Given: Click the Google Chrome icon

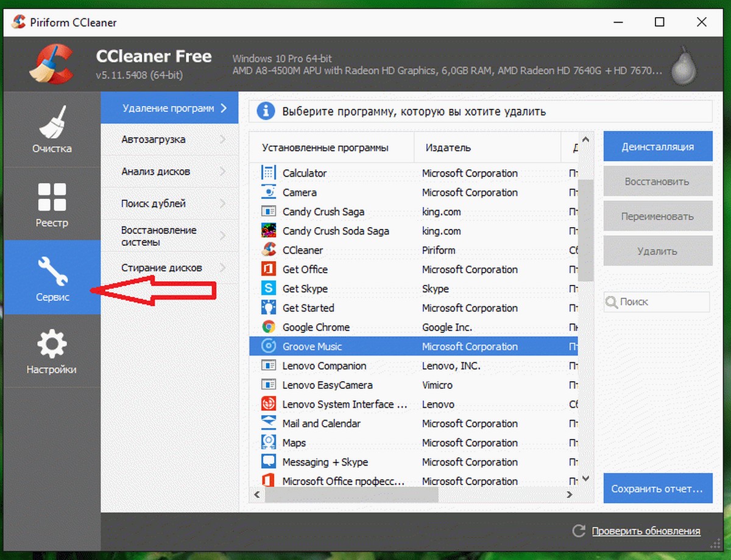Looking at the screenshot, I should (268, 327).
